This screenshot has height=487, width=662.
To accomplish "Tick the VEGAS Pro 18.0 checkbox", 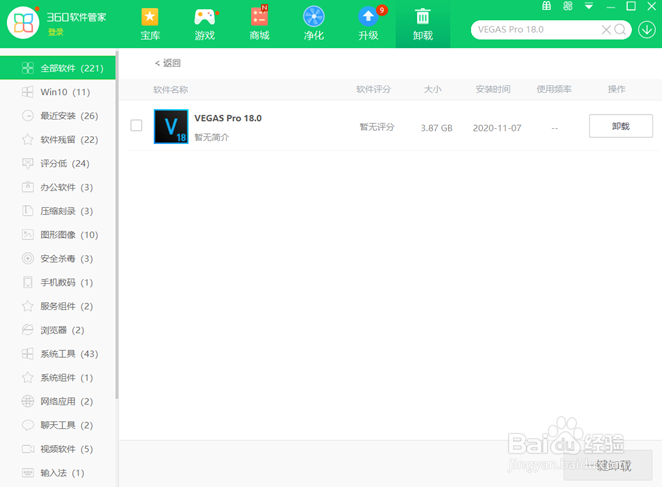I will 136,125.
